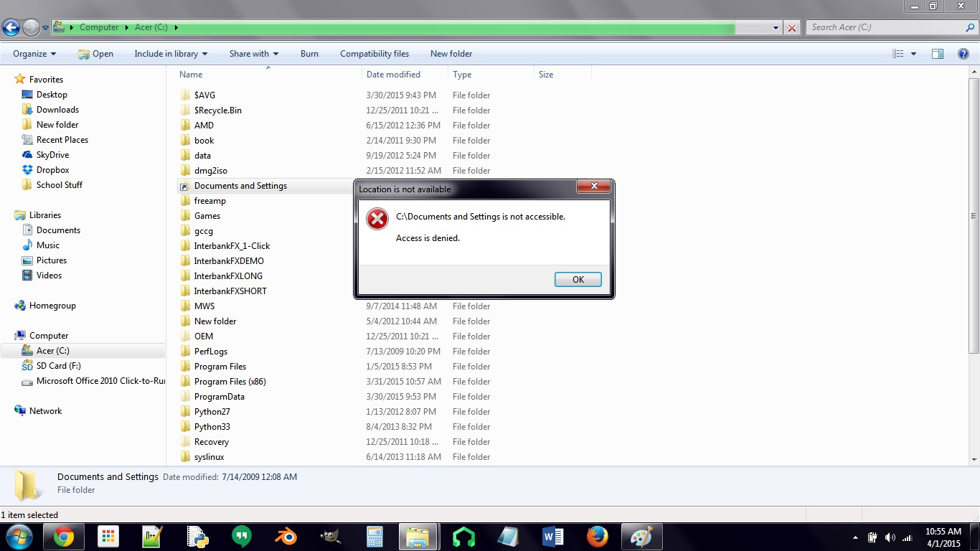Viewport: 980px width, 551px height.
Task: Expand the Include in library dropdown
Action: (x=170, y=54)
